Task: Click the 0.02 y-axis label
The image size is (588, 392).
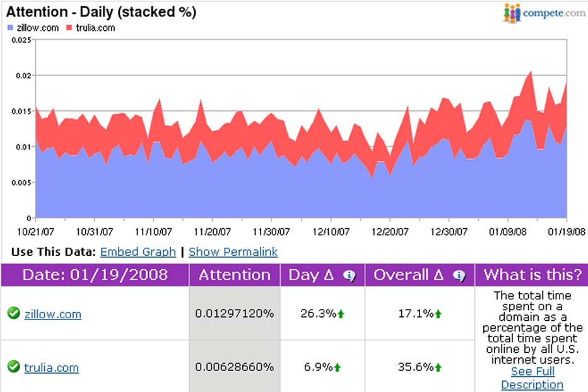Action: 23,76
